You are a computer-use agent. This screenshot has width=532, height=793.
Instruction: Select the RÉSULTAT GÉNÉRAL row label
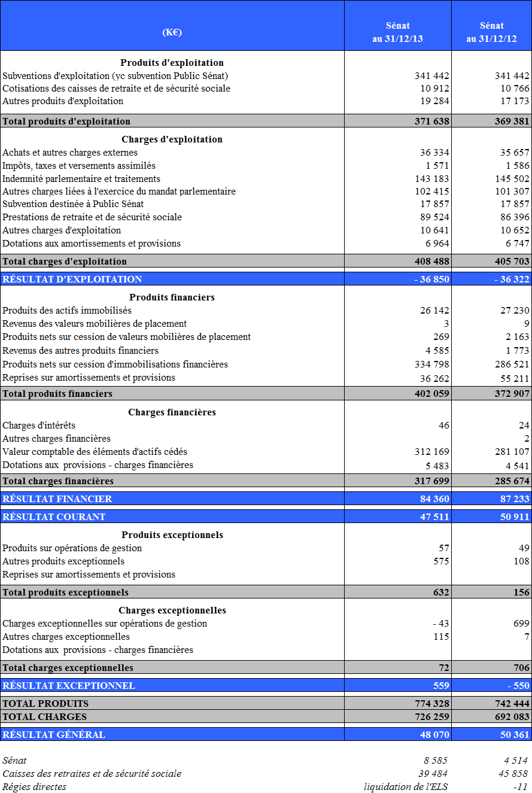[x=54, y=735]
